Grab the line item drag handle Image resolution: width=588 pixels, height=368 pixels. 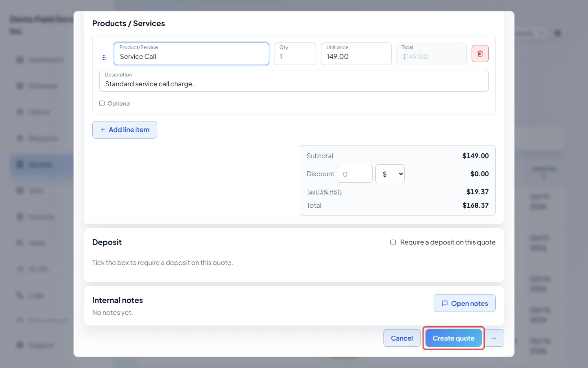(104, 58)
